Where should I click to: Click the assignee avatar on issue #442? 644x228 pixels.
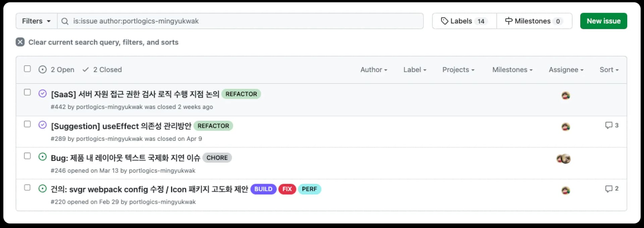pos(566,96)
